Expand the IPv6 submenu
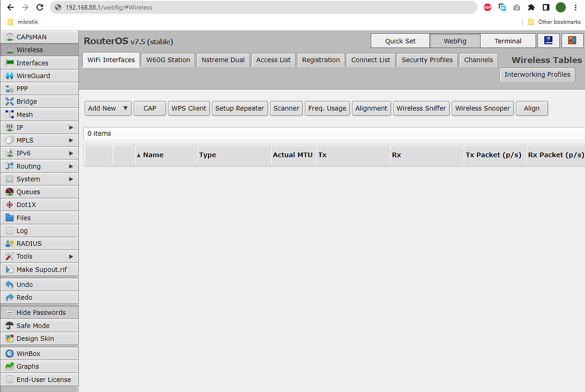 (x=39, y=153)
